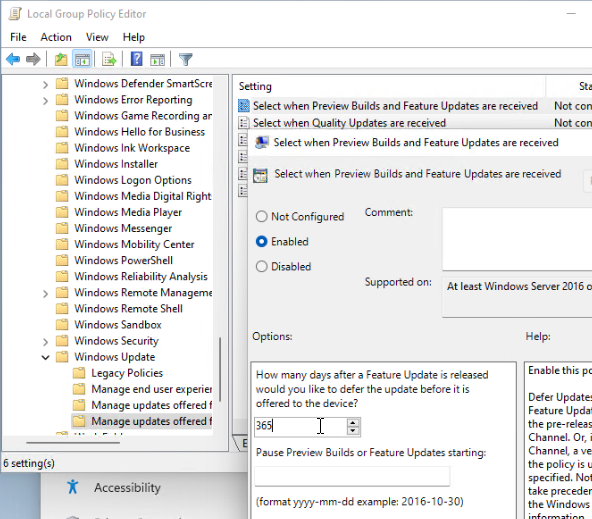This screenshot has height=519, width=592.
Task: Select the Disabled radio button
Action: click(x=262, y=266)
